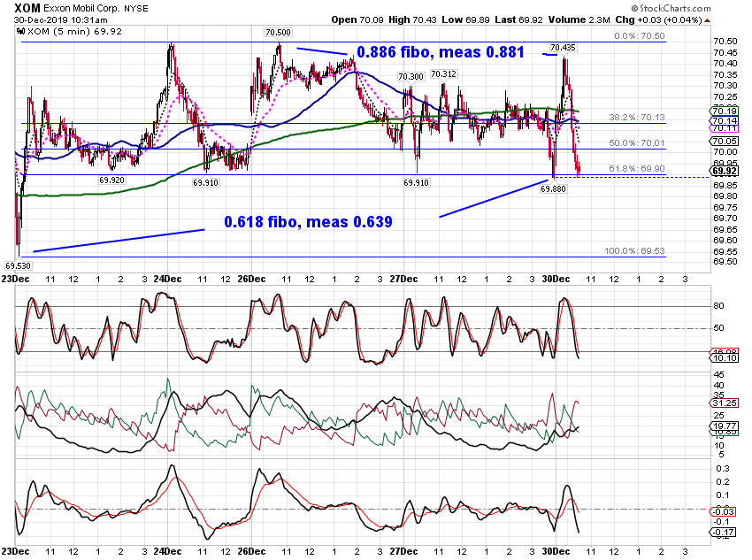Click the 69.880 low price label

[x=553, y=189]
